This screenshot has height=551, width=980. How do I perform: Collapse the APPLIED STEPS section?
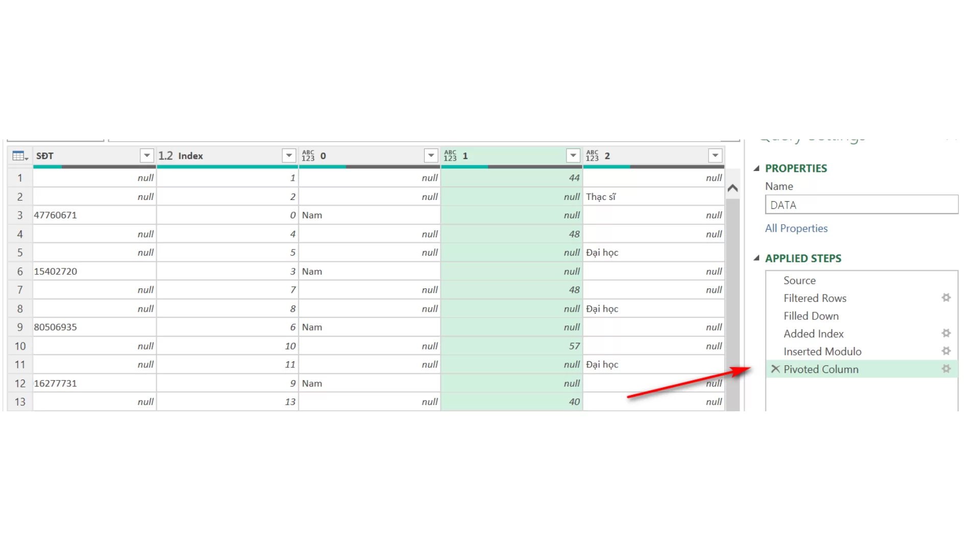tap(758, 258)
